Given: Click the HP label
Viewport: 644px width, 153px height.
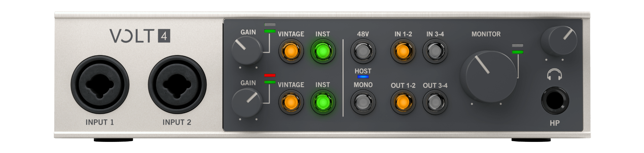Looking at the screenshot, I should click(554, 123).
